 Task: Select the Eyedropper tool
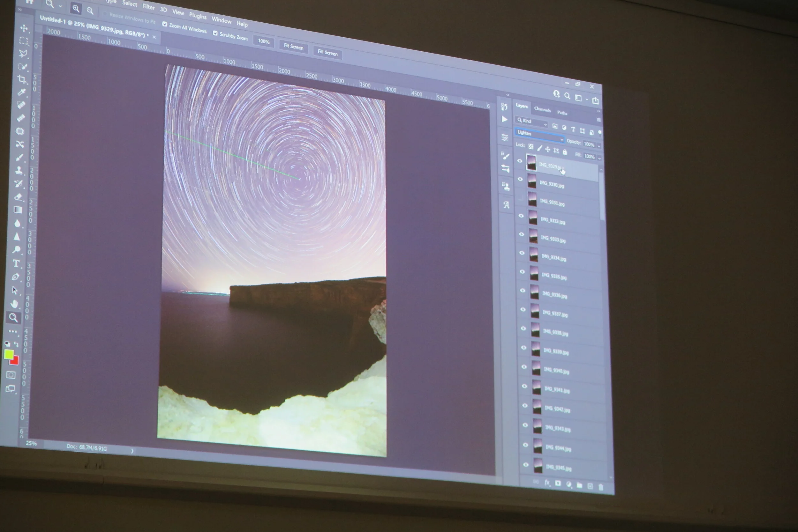(22, 92)
